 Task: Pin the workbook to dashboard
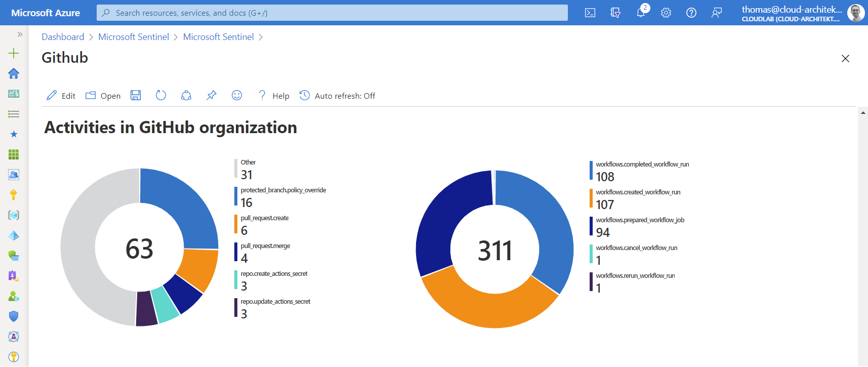point(212,95)
